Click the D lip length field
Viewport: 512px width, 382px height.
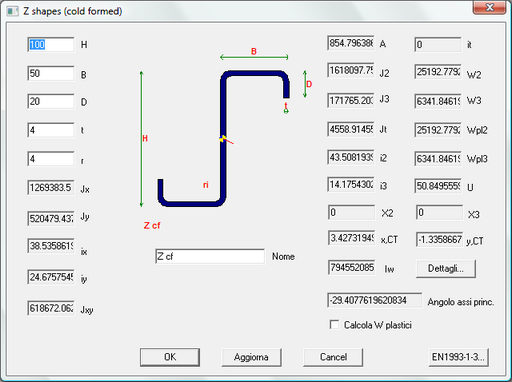coord(51,101)
